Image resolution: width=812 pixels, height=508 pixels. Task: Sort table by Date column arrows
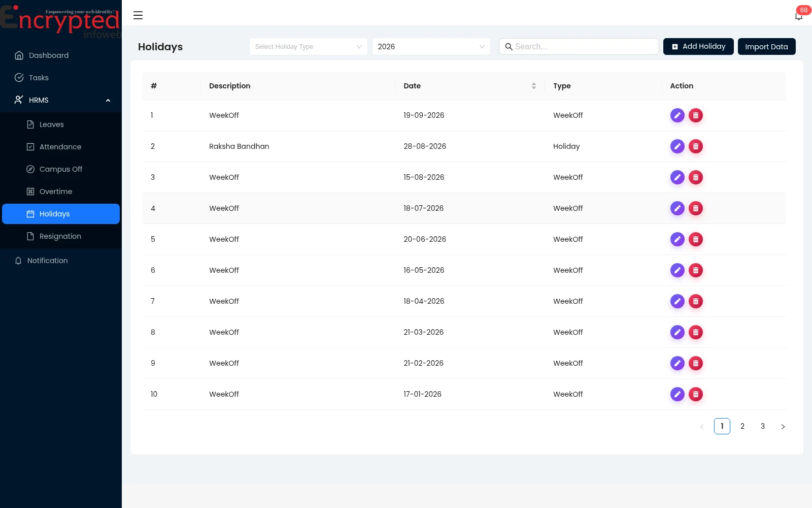534,86
